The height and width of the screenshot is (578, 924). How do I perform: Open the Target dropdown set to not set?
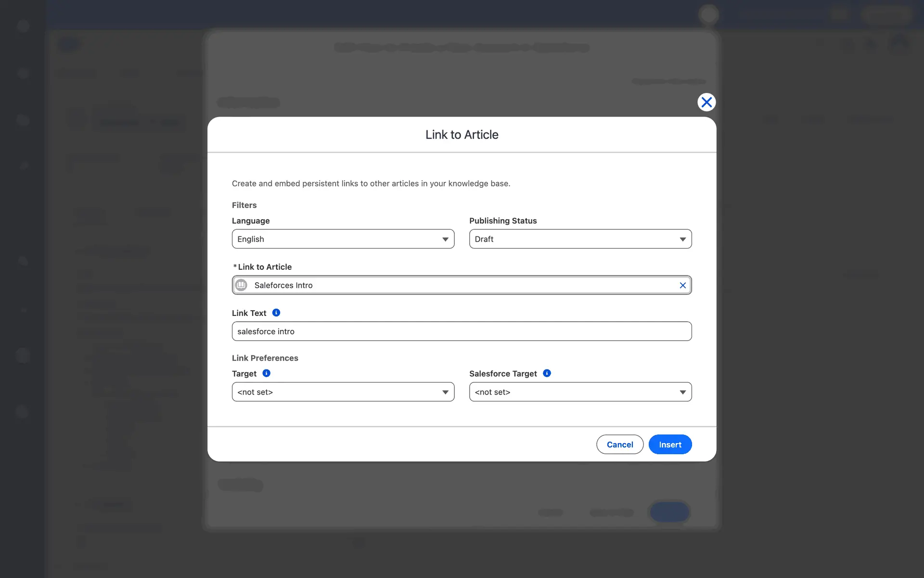click(x=337, y=392)
